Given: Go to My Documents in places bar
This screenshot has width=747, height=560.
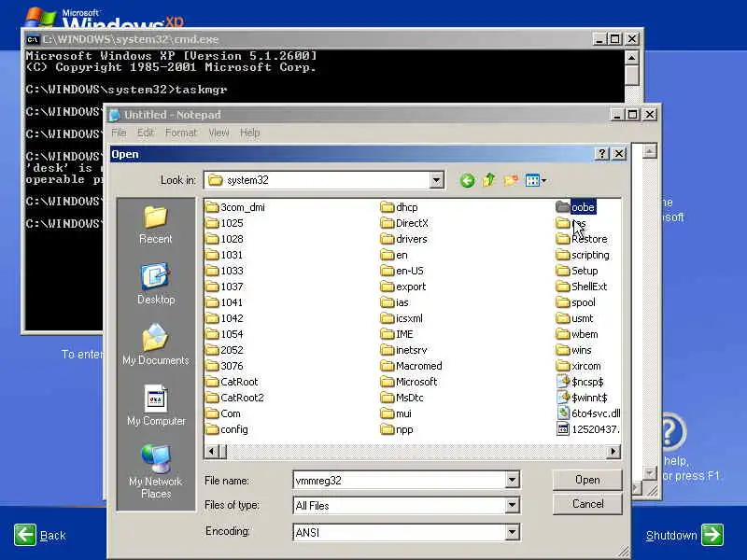Looking at the screenshot, I should (x=156, y=344).
